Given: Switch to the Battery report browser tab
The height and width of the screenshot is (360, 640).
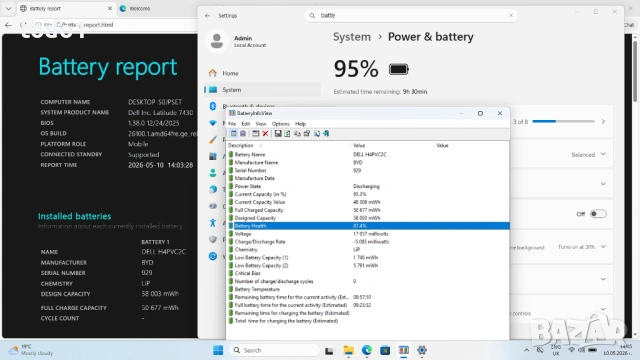Looking at the screenshot, I should tap(66, 8).
